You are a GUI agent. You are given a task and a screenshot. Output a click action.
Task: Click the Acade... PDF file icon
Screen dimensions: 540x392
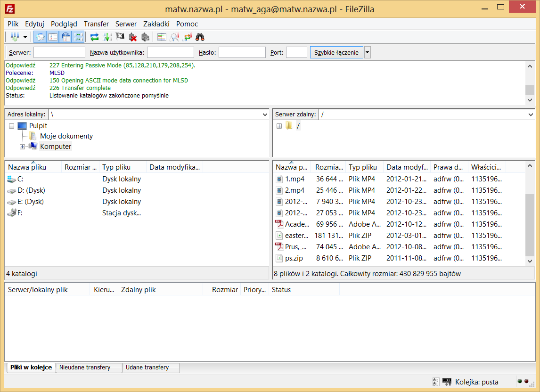pos(279,224)
